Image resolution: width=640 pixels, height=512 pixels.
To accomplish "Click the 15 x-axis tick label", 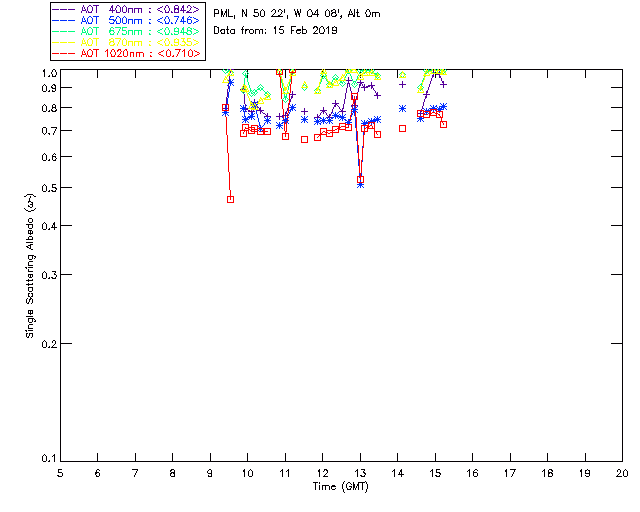I will [435, 474].
